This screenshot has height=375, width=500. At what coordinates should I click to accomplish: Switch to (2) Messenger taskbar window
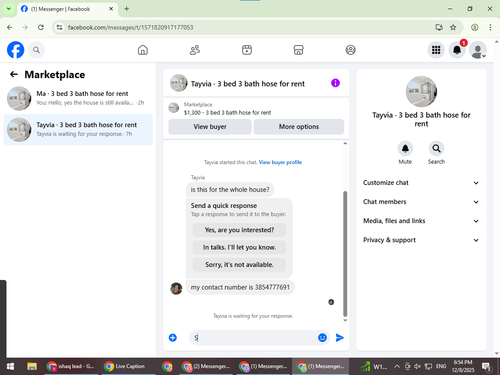207,367
